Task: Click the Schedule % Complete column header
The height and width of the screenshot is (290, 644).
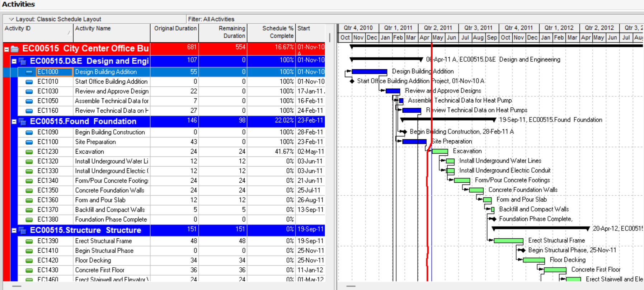Action: [271, 32]
